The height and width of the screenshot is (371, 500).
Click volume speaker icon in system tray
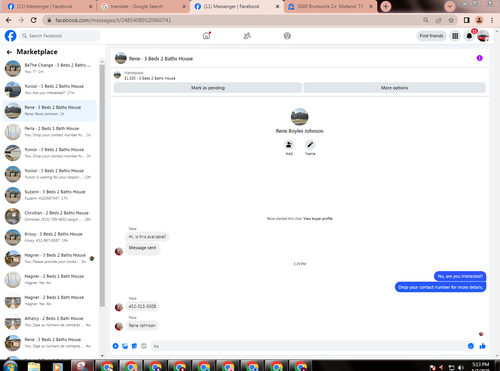point(461,367)
